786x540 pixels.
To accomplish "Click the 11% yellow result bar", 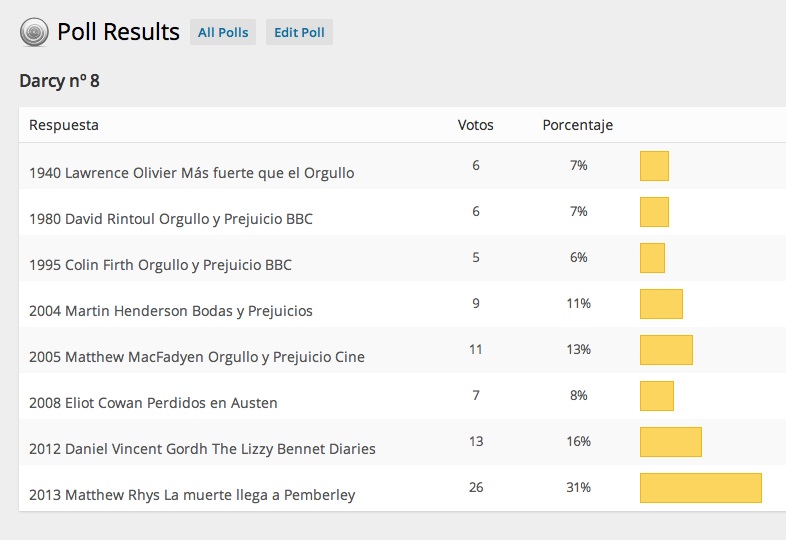I will [x=661, y=304].
